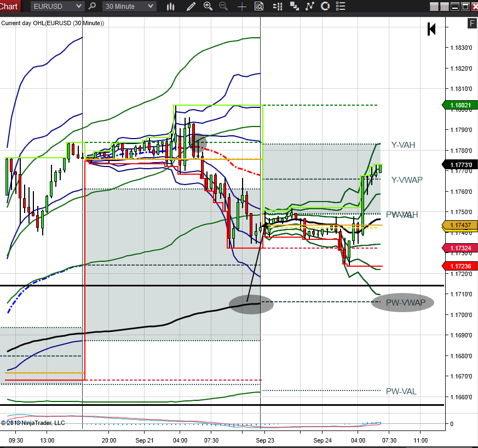Screen dimensions: 478x448
Task: Open the 30 Minute interval dropdown
Action: tap(129, 6)
